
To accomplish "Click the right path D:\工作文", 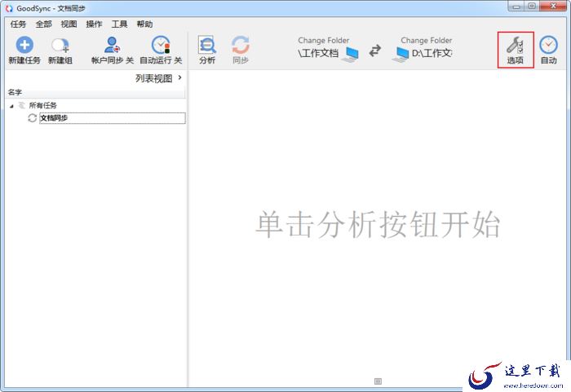I will [x=432, y=53].
